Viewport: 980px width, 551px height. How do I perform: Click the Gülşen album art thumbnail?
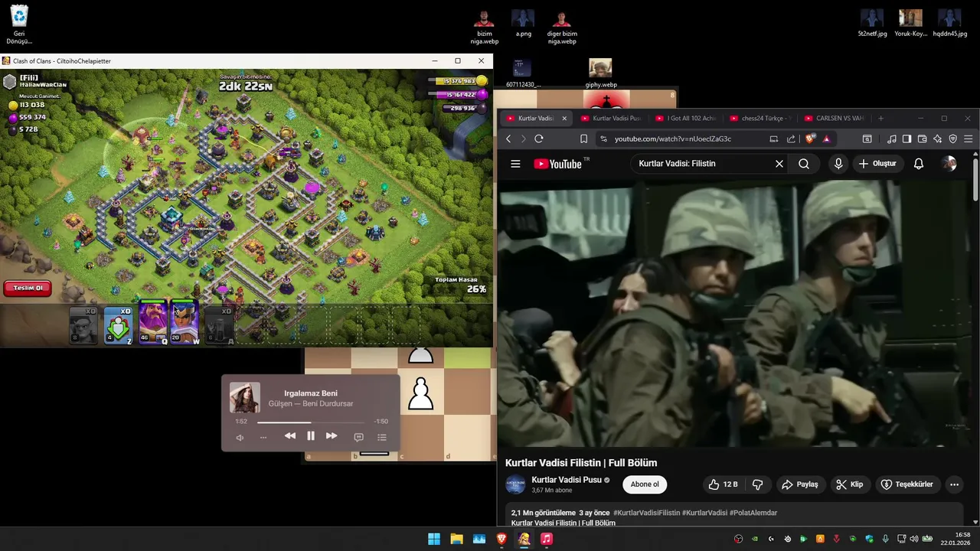coord(245,398)
